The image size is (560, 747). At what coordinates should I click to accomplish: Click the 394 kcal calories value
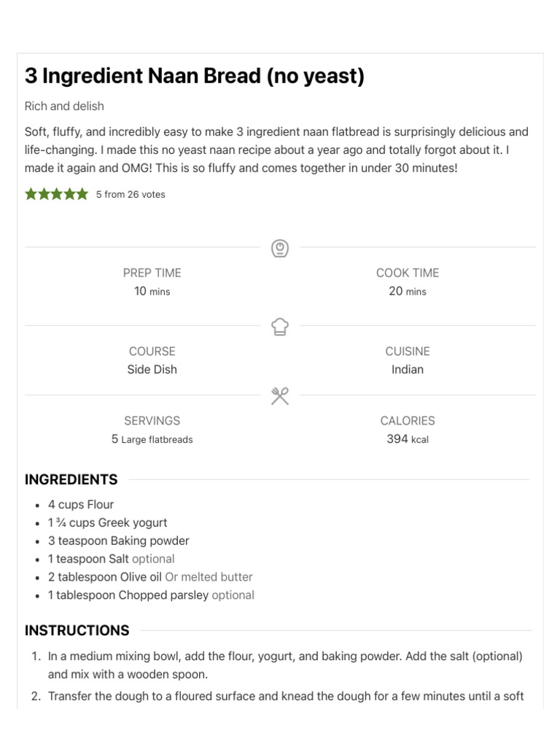(x=408, y=439)
